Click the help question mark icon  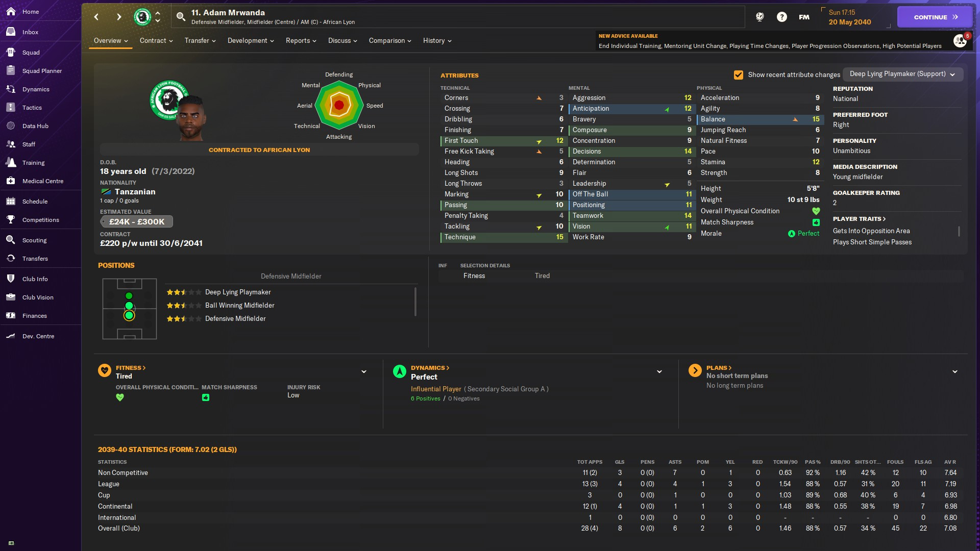781,17
